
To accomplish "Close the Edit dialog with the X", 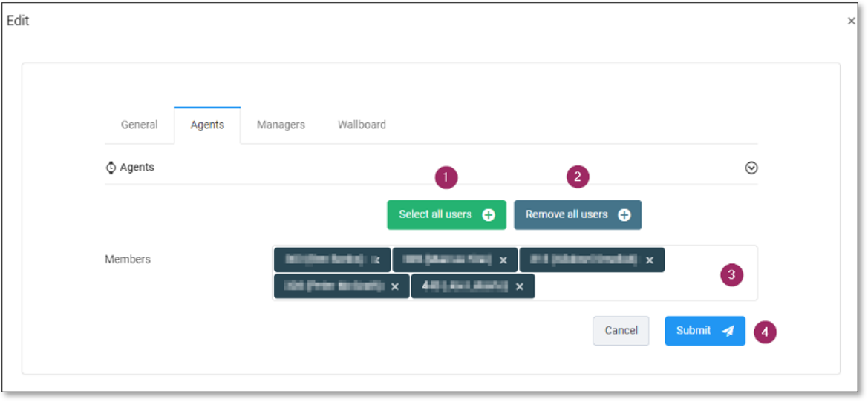I will tap(851, 22).
